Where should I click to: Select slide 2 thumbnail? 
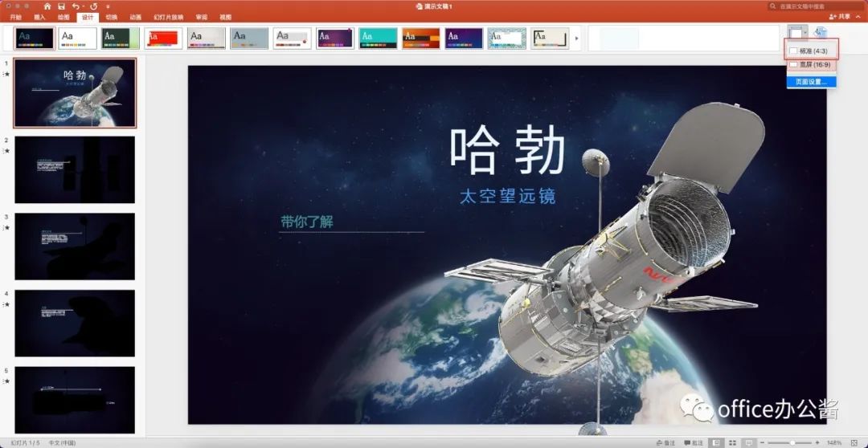(x=75, y=169)
